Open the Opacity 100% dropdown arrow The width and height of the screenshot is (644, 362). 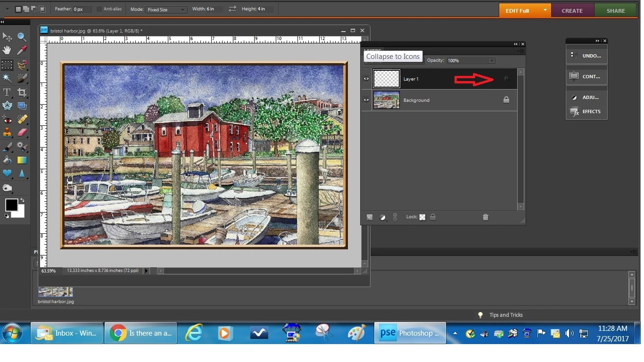[492, 61]
